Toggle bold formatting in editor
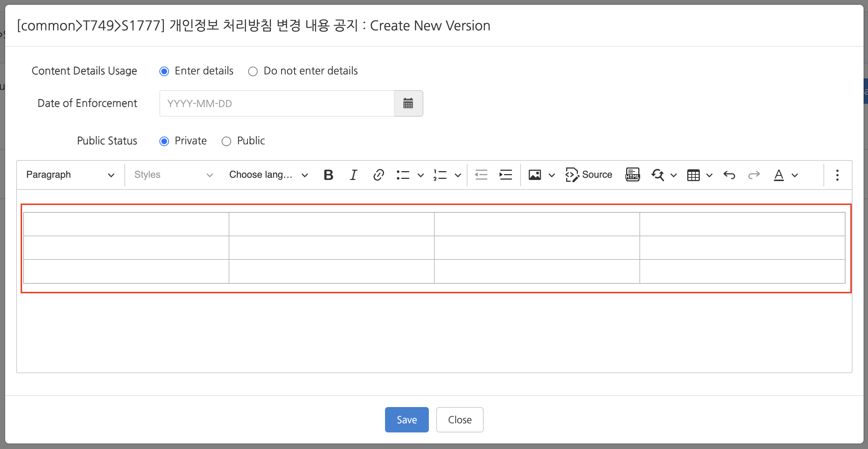The width and height of the screenshot is (868, 449). tap(328, 175)
